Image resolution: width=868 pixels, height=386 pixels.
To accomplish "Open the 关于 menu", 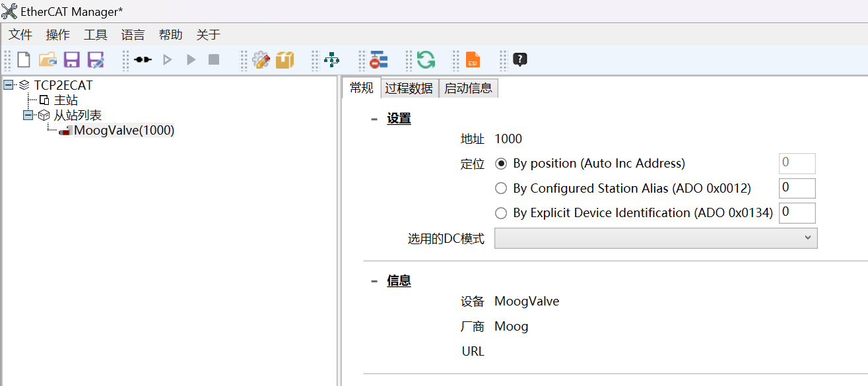I will [209, 35].
